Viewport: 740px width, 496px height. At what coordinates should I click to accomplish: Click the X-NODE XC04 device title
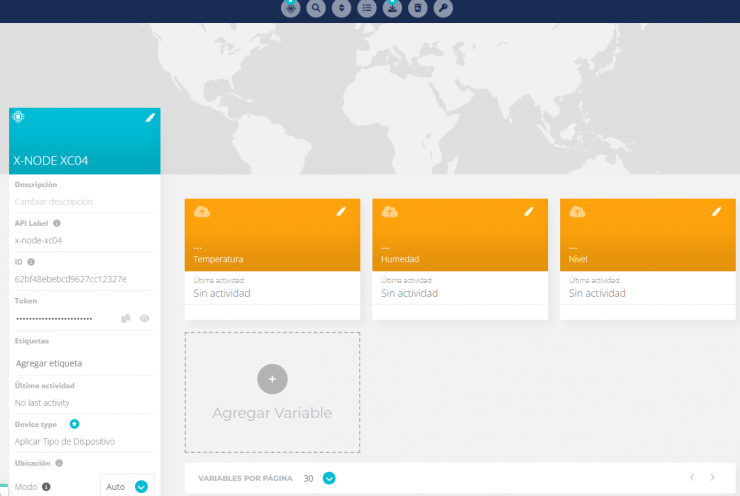[50, 160]
